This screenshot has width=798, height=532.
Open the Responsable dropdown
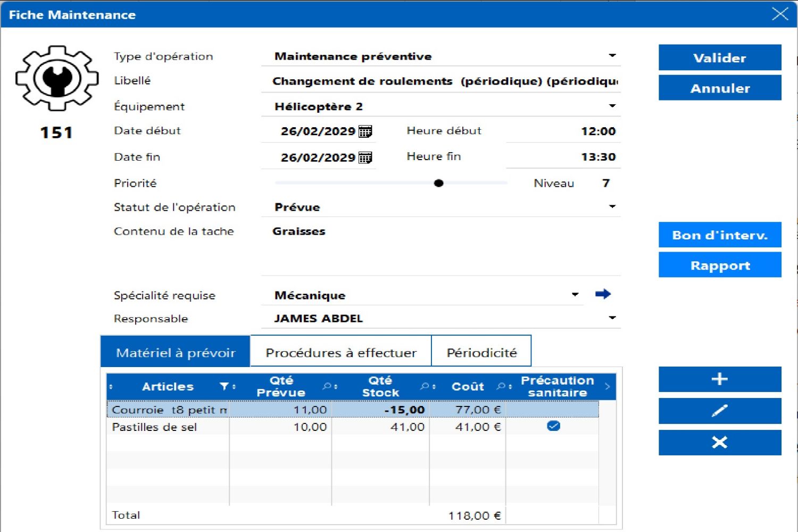[x=612, y=318]
